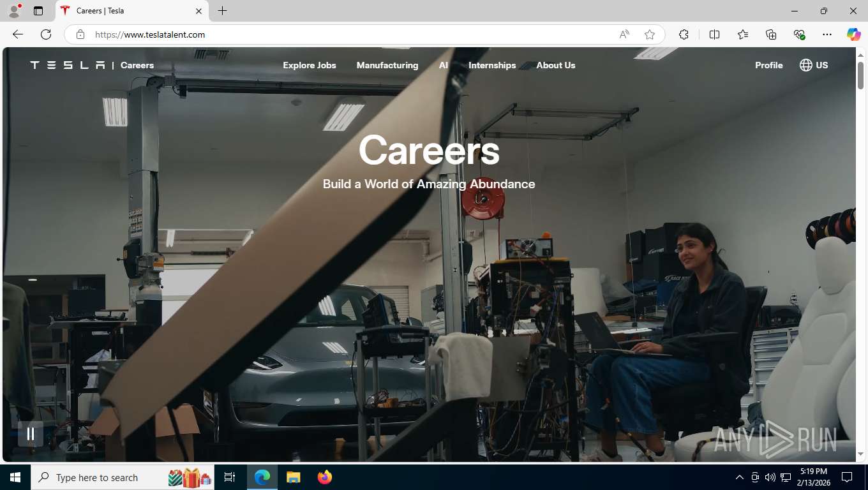Turn on Read aloud icon

(x=624, y=34)
